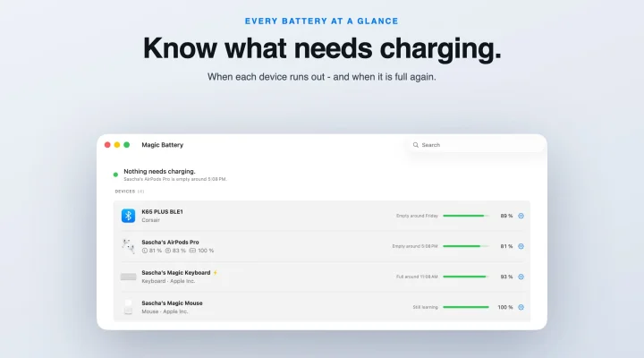Click the Magic Battery window title
The width and height of the screenshot is (644, 358).
click(x=162, y=145)
